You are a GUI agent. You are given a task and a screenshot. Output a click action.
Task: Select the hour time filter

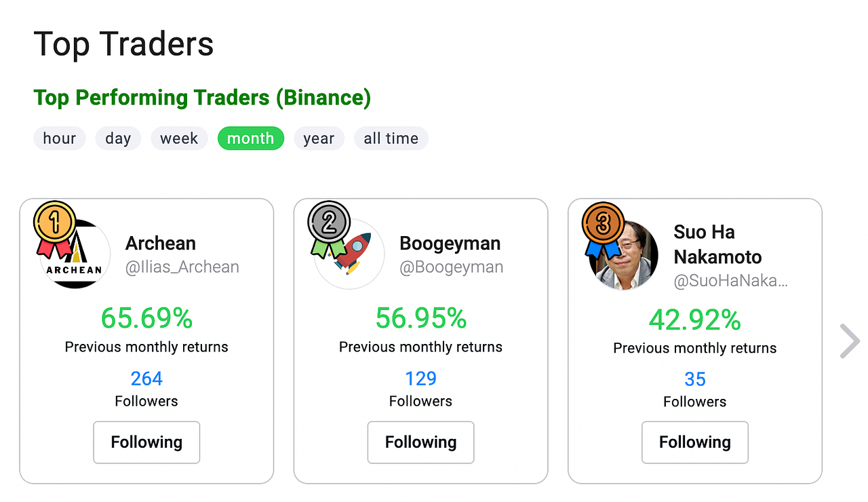click(60, 138)
